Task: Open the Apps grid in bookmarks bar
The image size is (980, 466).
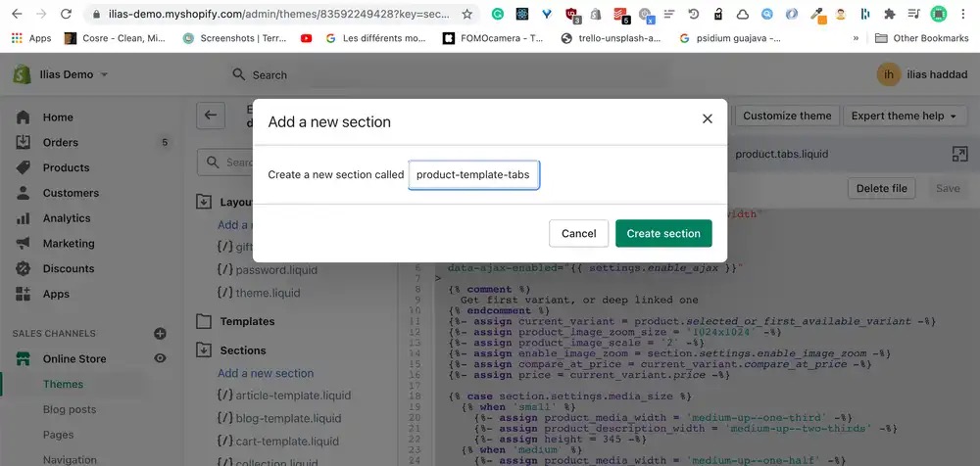Action: point(31,38)
